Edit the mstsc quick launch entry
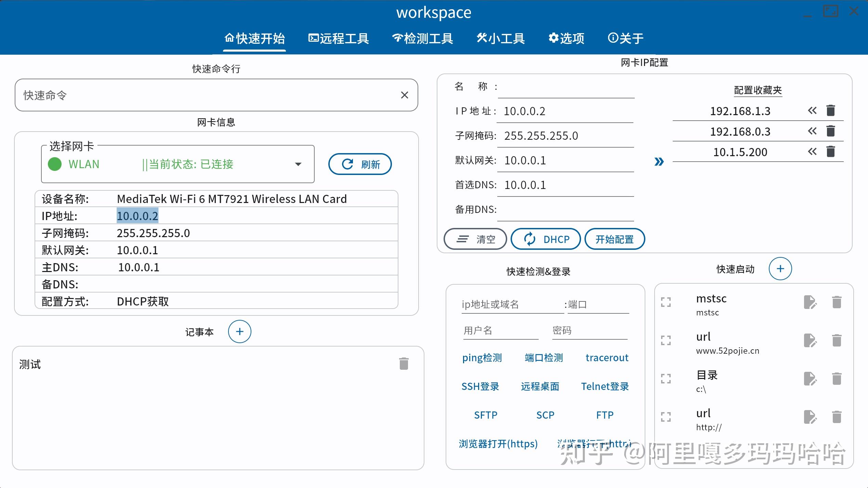This screenshot has width=868, height=488. [x=810, y=302]
